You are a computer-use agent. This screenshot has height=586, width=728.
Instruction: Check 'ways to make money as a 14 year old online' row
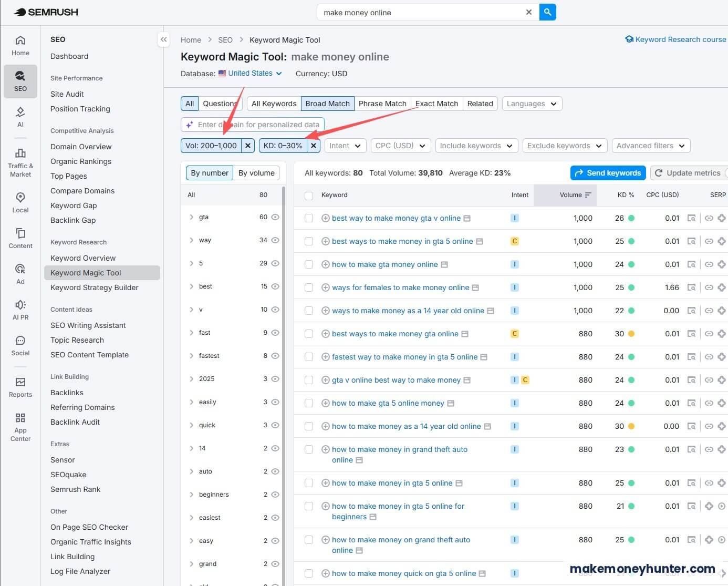click(x=309, y=311)
